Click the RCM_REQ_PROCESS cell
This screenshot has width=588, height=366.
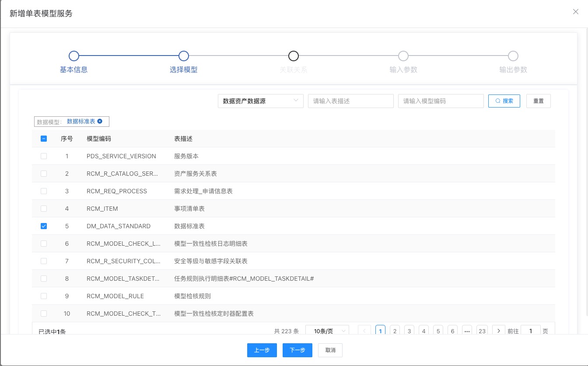(117, 191)
